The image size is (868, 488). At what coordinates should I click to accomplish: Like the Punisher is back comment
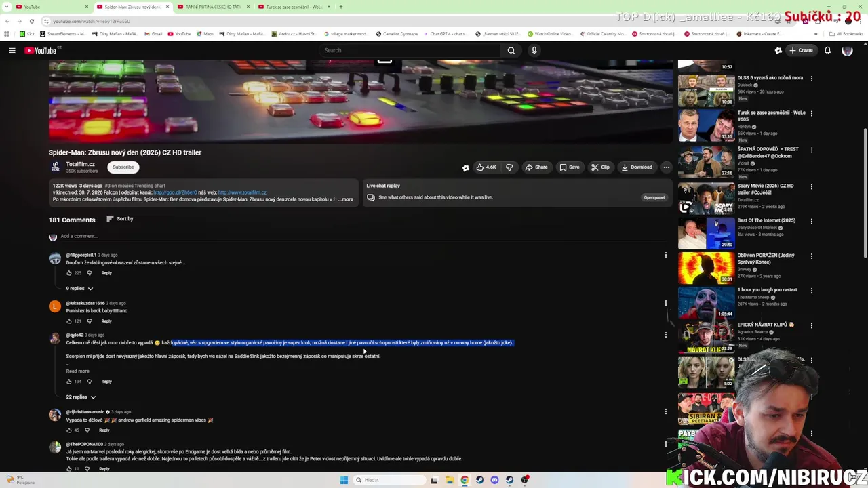click(x=69, y=321)
